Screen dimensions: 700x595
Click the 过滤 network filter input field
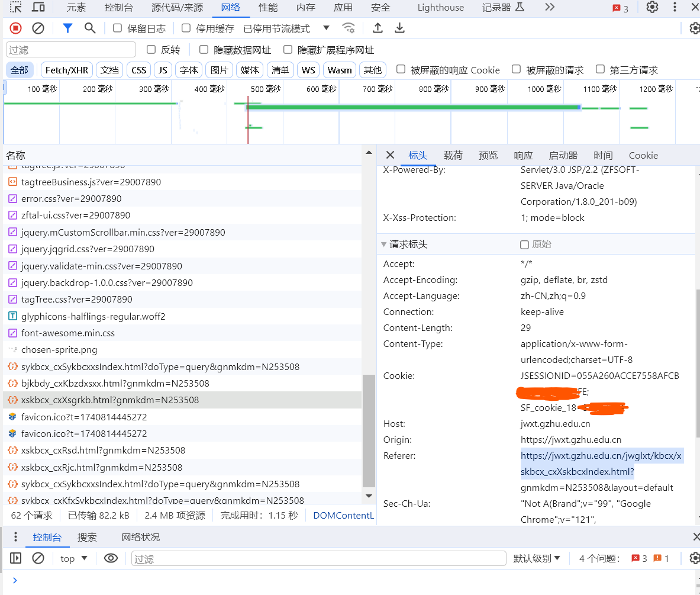[71, 50]
